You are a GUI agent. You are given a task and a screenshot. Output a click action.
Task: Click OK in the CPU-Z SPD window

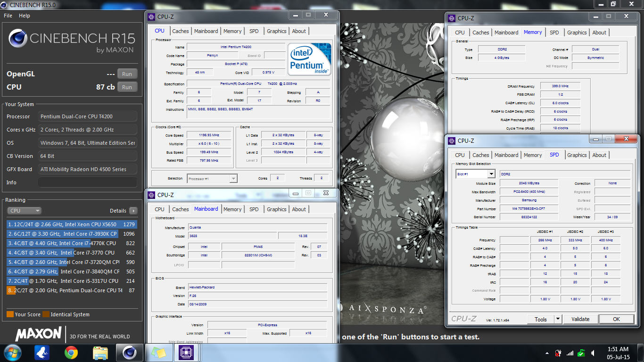616,319
